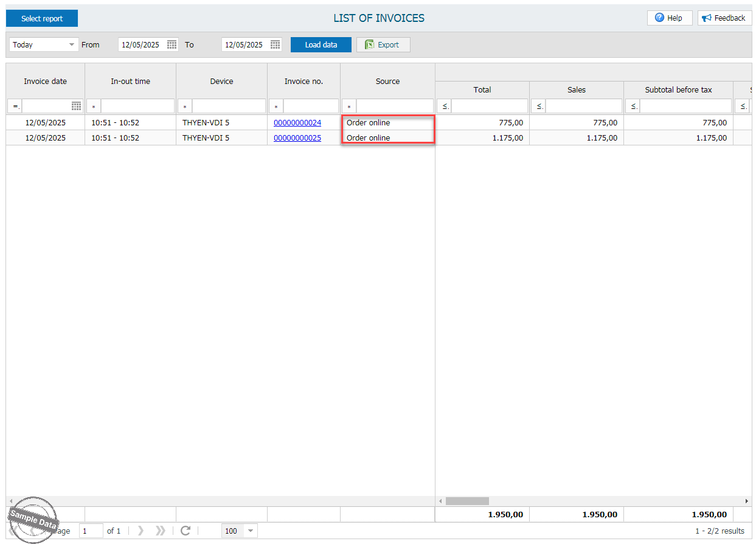Click scrollbar right arrow
This screenshot has width=756, height=544.
click(747, 501)
